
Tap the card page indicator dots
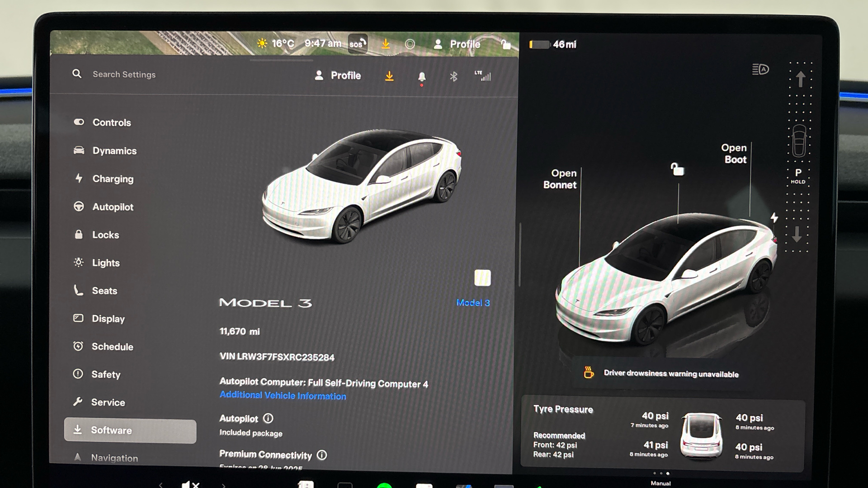click(661, 473)
